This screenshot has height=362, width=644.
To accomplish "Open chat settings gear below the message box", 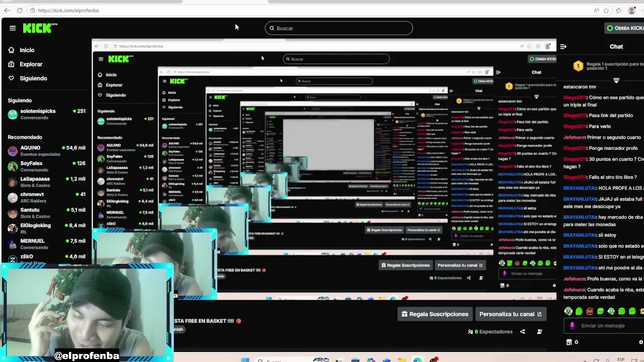I will pos(640,342).
